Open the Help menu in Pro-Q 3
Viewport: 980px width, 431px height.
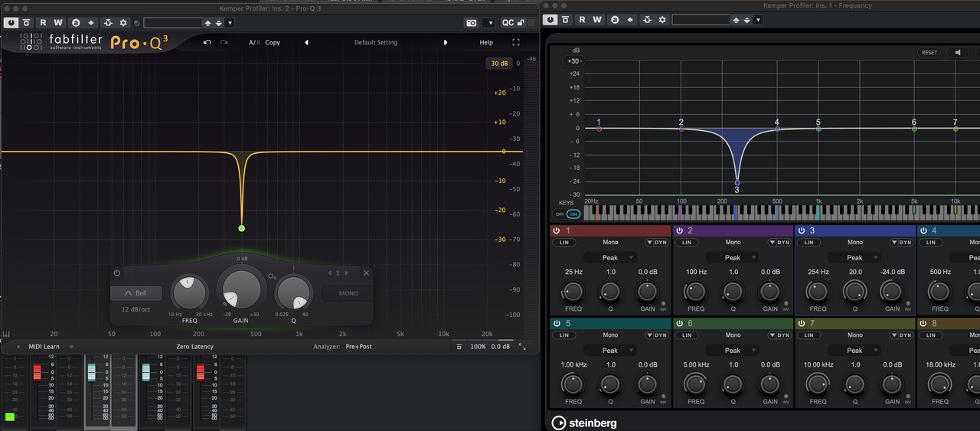pyautogui.click(x=486, y=42)
